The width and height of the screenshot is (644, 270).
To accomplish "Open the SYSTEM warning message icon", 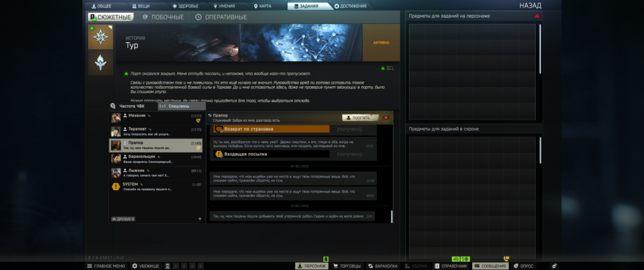I will tap(116, 187).
